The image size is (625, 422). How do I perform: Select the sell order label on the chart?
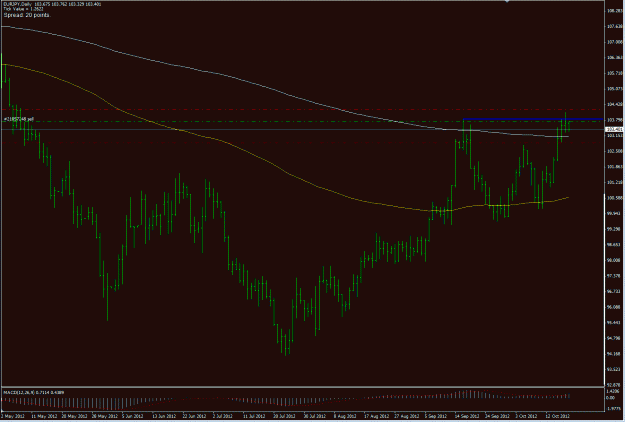pyautogui.click(x=19, y=119)
